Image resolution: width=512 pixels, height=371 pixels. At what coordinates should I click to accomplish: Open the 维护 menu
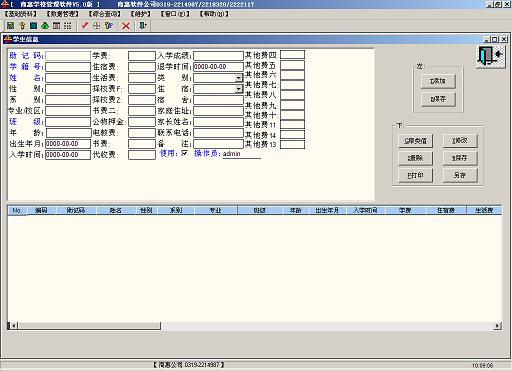point(141,14)
